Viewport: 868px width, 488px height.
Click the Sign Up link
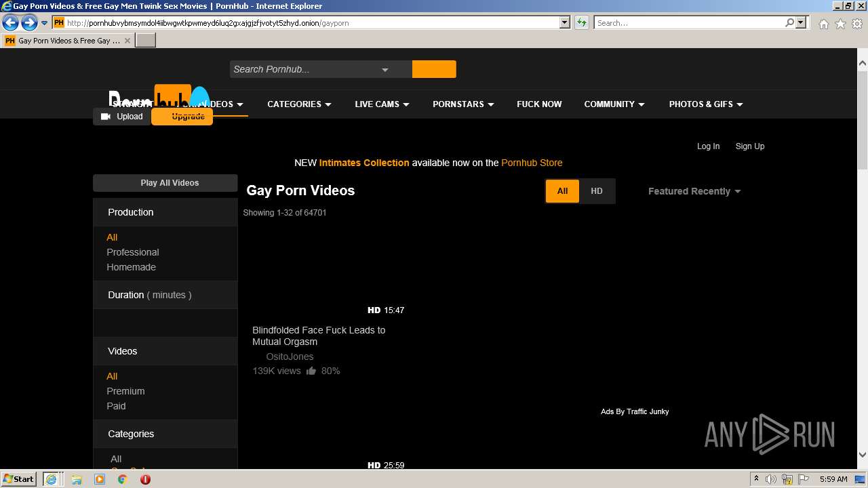coord(750,146)
